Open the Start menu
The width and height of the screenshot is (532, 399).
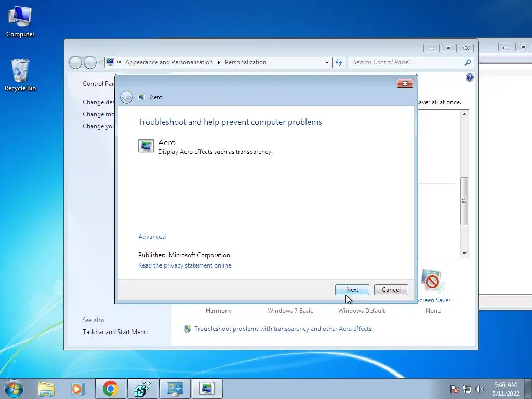[14, 389]
